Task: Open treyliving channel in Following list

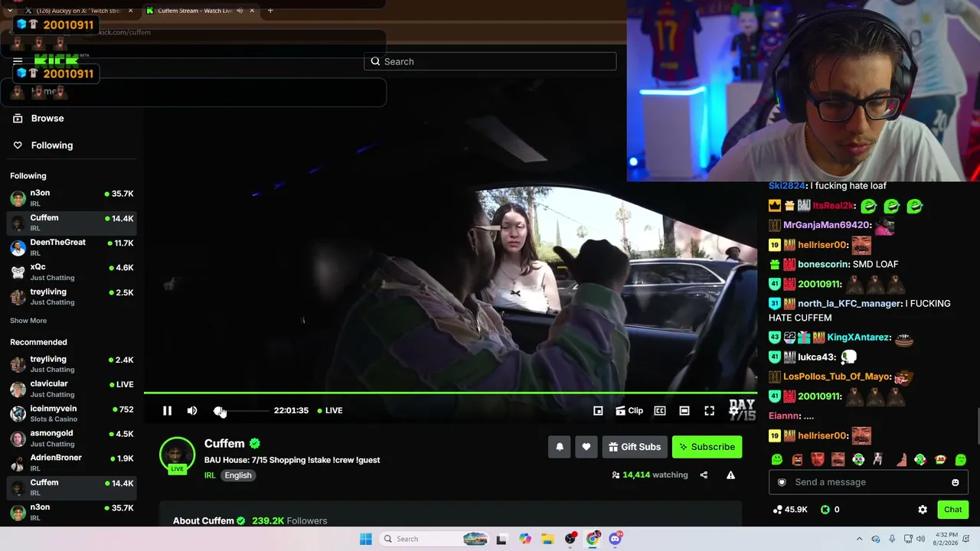Action: point(71,296)
